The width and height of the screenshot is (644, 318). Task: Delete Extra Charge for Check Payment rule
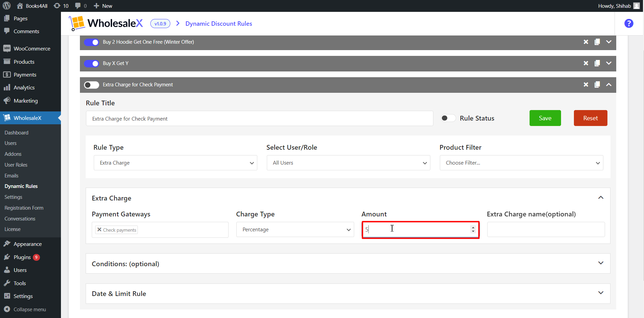(x=586, y=85)
